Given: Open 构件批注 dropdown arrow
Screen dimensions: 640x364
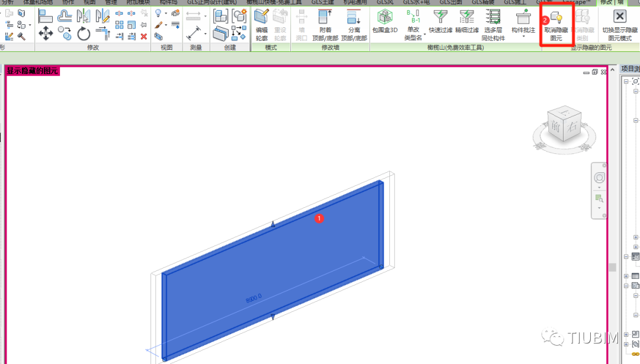Looking at the screenshot, I should 523,36.
